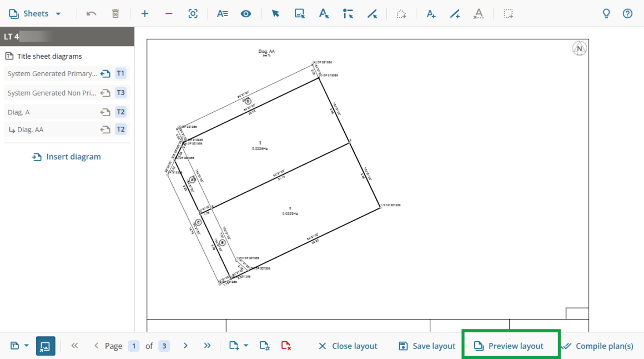Click T2 badge in the Diag. AA row
The height and width of the screenshot is (359, 644).
[120, 129]
